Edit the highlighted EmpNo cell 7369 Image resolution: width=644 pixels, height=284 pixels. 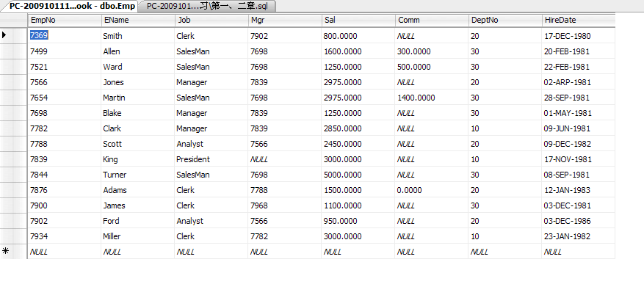(x=64, y=36)
